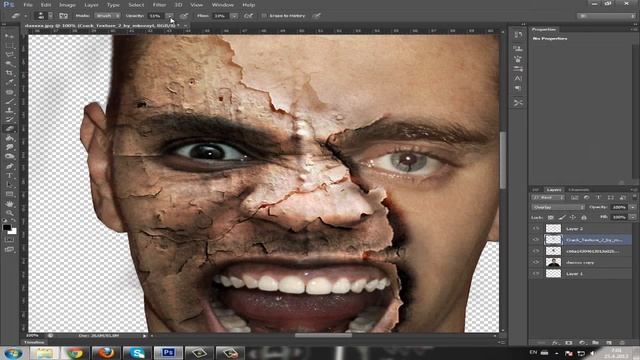Open the Window menu
Screen dimensions: 640x360
(x=222, y=5)
